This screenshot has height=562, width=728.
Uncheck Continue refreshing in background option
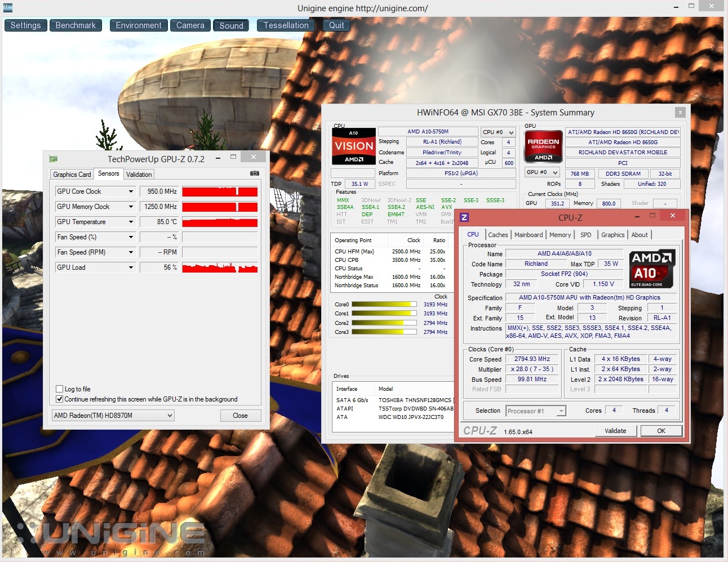pos(60,399)
